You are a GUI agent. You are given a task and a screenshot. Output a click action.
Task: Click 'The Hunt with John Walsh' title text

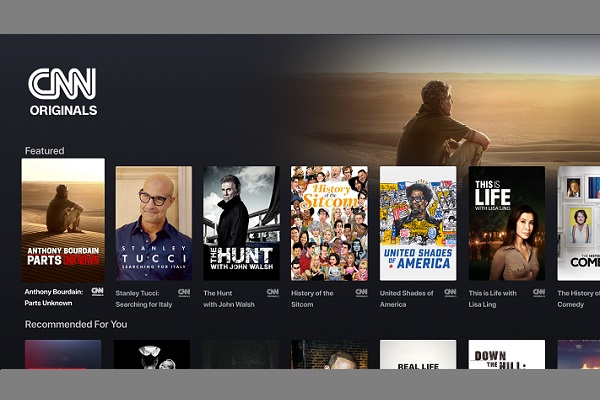229,299
